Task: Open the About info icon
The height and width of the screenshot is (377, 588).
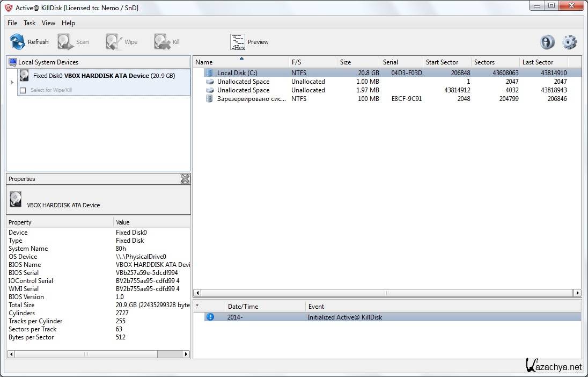Action: point(547,42)
